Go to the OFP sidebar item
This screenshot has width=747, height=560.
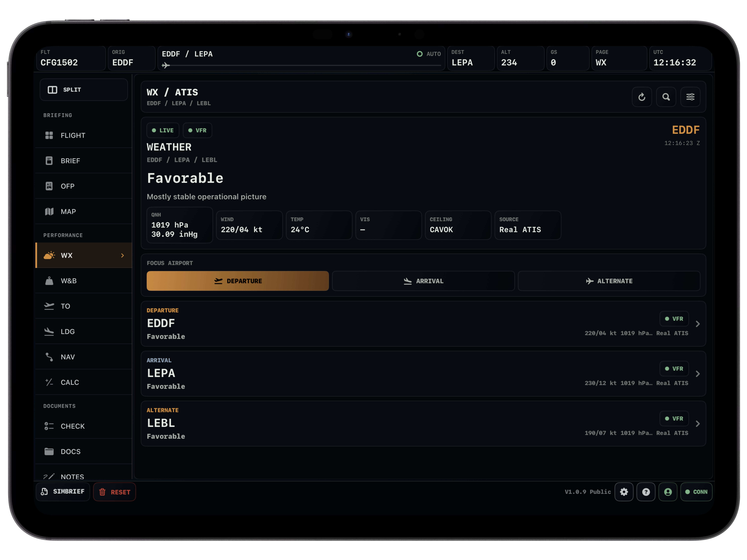coord(84,186)
